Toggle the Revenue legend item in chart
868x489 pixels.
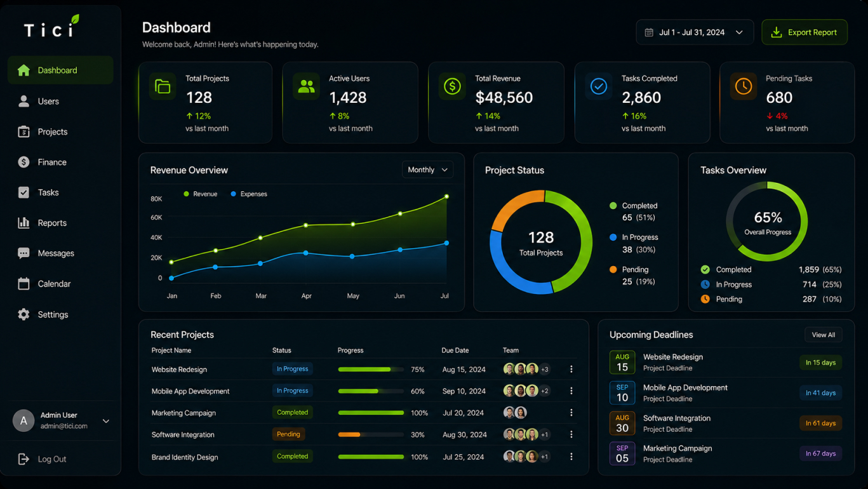coord(201,194)
